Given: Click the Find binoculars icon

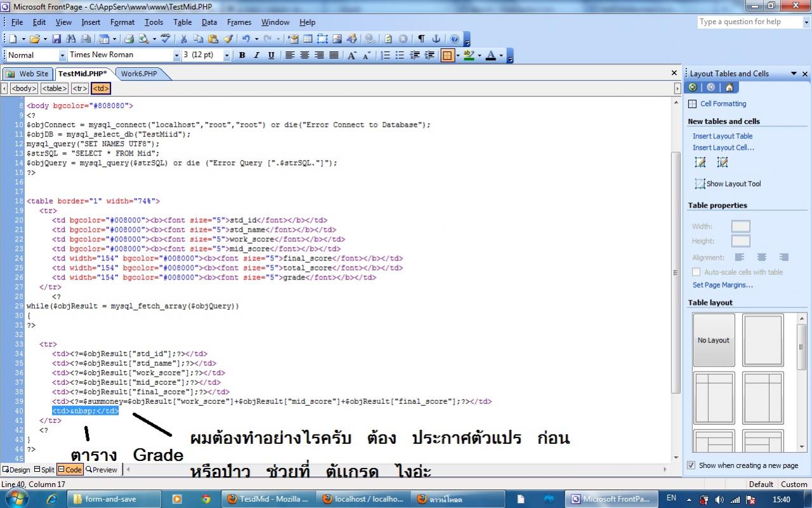Looking at the screenshot, I should [x=70, y=39].
